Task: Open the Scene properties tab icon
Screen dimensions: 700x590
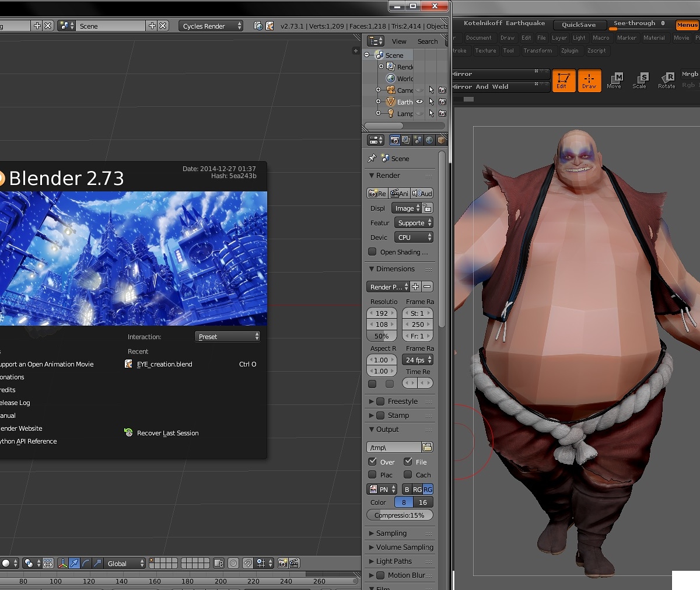Action: pyautogui.click(x=418, y=140)
